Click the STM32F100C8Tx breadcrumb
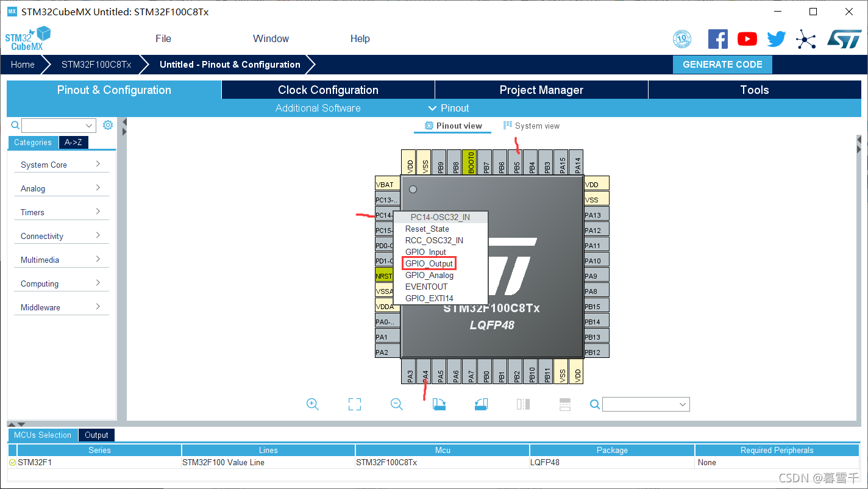The width and height of the screenshot is (868, 489). tap(96, 65)
